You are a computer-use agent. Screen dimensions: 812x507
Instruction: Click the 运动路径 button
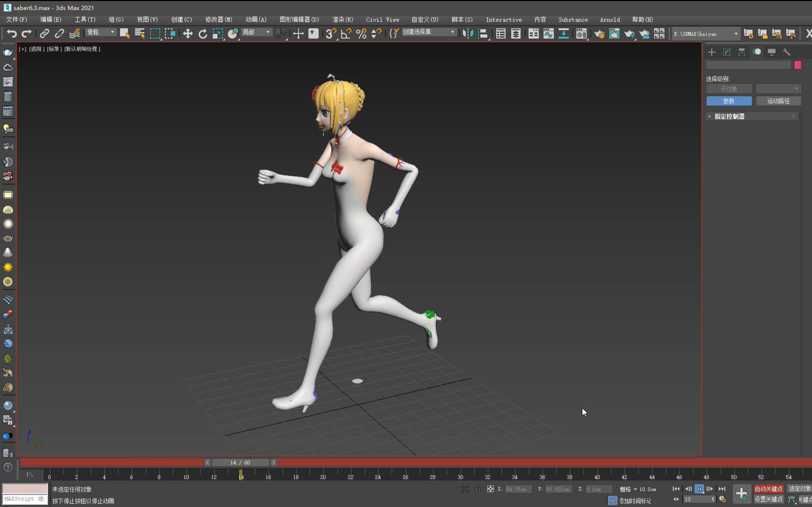(x=778, y=101)
